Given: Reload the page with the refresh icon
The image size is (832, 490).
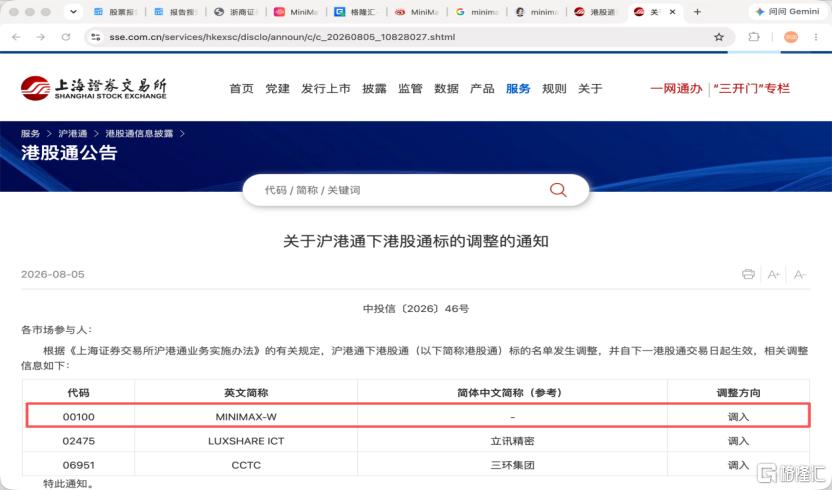Looking at the screenshot, I should tap(66, 37).
